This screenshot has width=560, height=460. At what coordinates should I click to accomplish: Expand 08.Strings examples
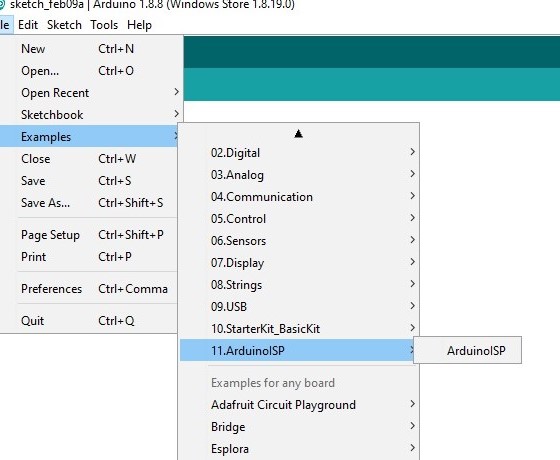point(299,285)
